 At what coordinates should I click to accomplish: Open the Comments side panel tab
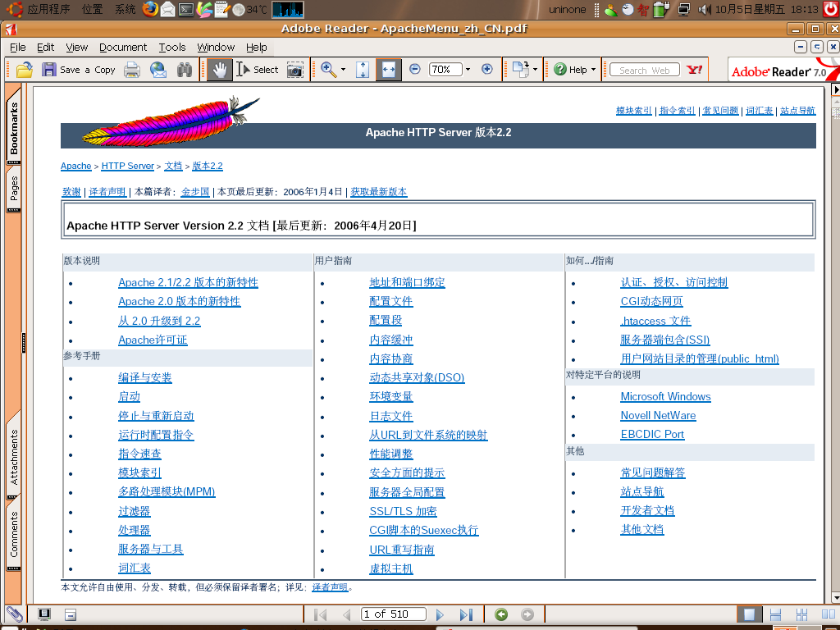click(14, 533)
